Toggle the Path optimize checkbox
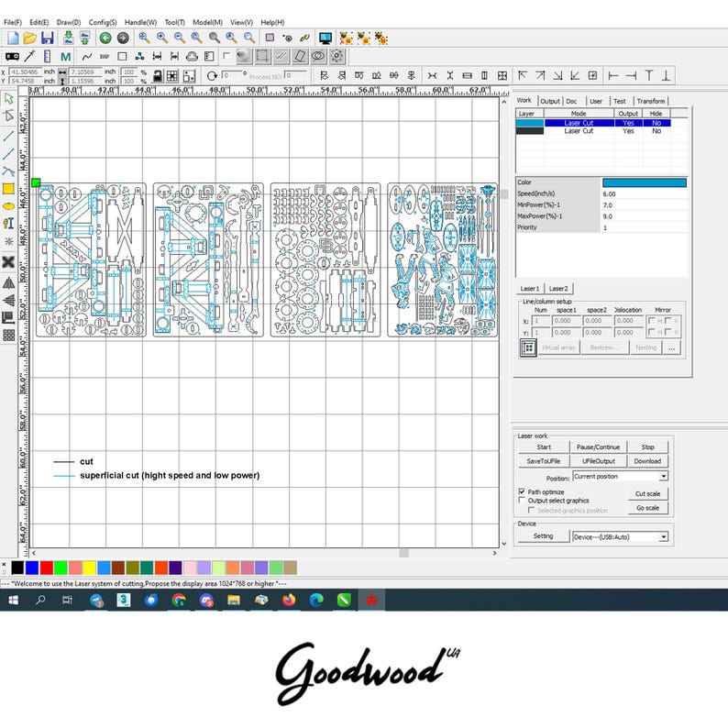 click(x=522, y=491)
